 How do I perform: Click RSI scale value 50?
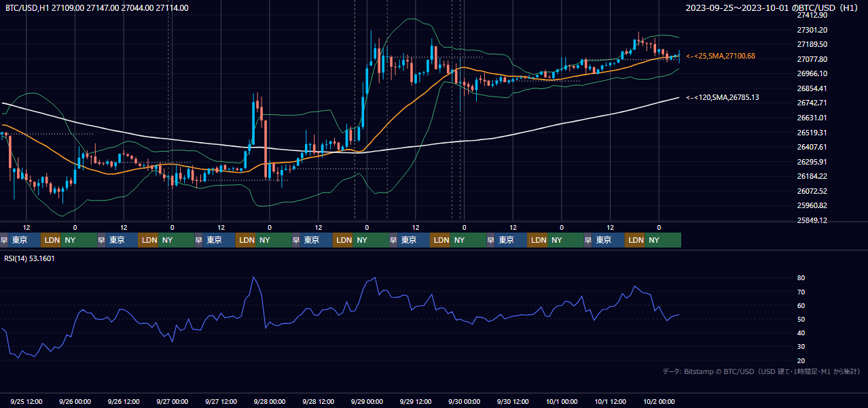[x=801, y=319]
